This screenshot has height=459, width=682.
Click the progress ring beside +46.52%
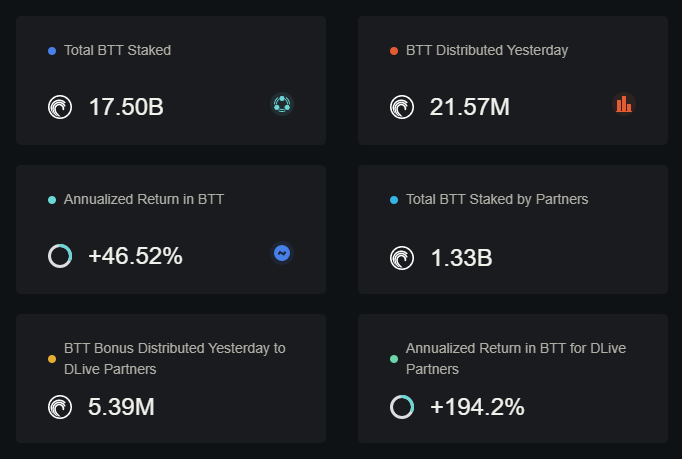[x=60, y=256]
